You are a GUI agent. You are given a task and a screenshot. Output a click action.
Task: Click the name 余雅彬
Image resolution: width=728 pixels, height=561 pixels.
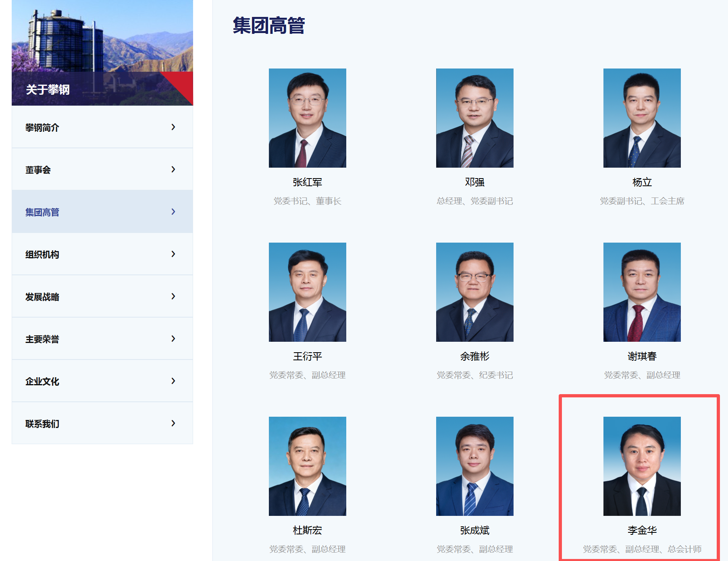pyautogui.click(x=475, y=357)
